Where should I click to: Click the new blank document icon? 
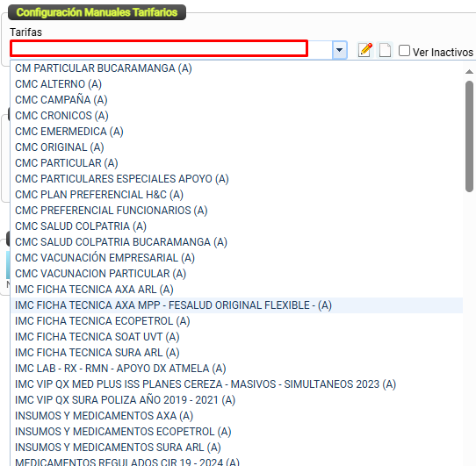(x=385, y=50)
